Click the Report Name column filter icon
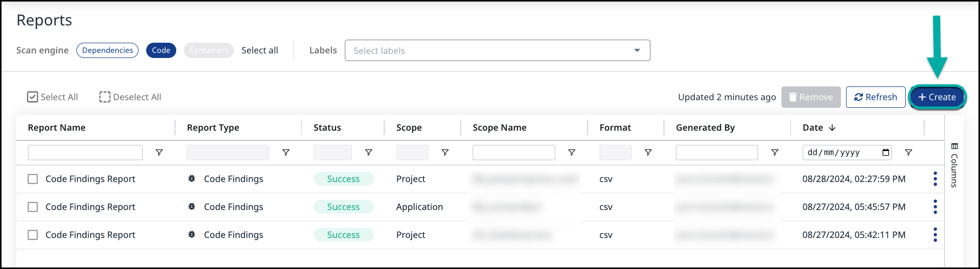The height and width of the screenshot is (269, 980). [159, 153]
